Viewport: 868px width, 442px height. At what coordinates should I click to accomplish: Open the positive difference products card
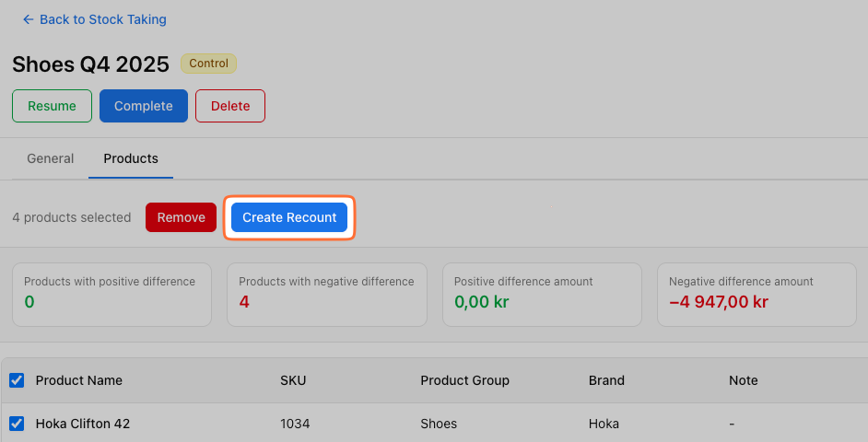(111, 294)
